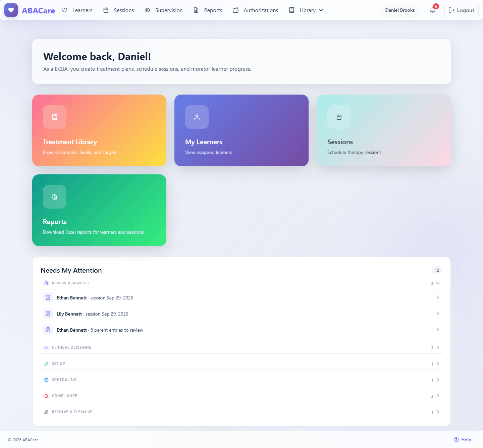
Task: Expand the Compliance section
Action: (241, 396)
